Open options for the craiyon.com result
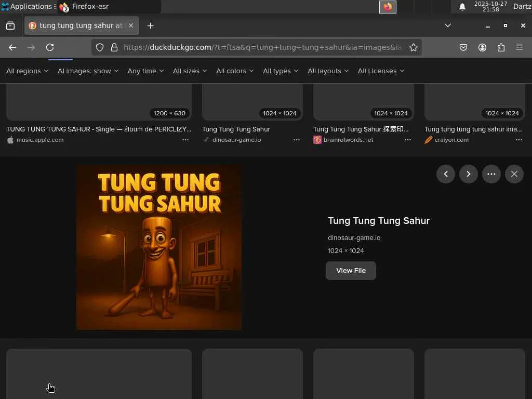 (519, 140)
